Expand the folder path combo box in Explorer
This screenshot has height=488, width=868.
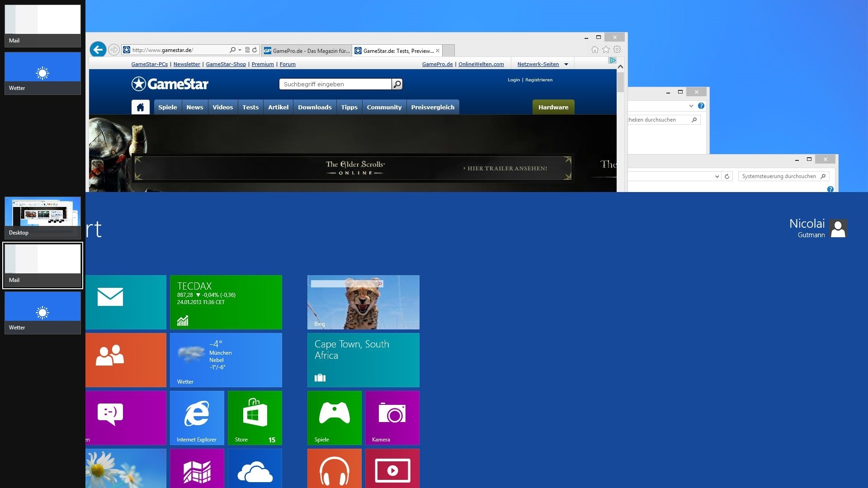tap(691, 106)
